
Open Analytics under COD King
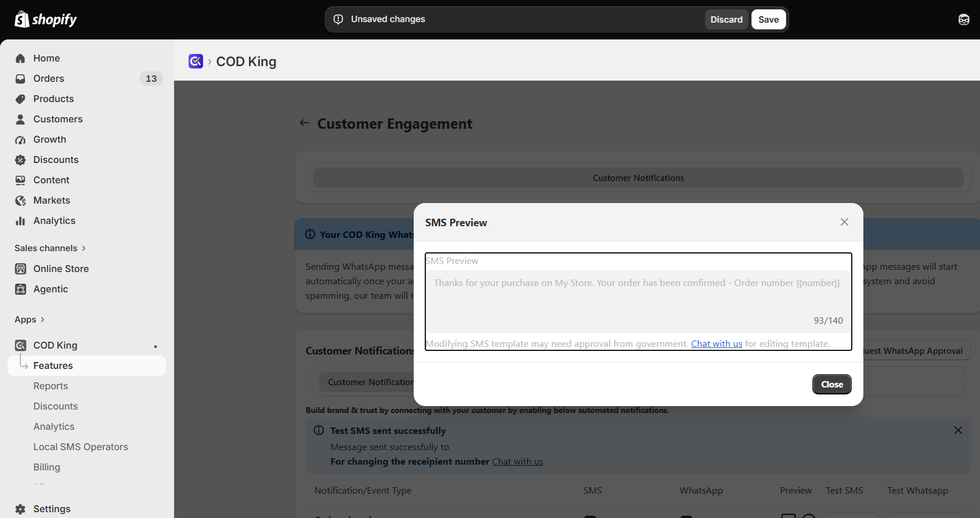point(54,426)
